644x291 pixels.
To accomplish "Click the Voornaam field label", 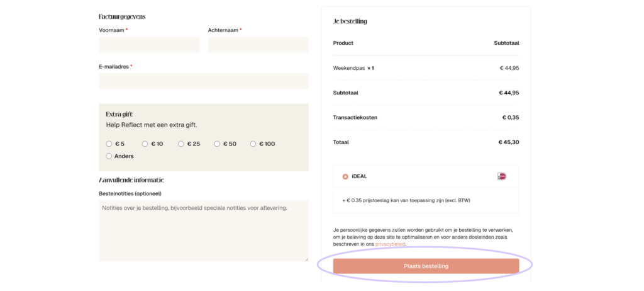I will click(111, 30).
